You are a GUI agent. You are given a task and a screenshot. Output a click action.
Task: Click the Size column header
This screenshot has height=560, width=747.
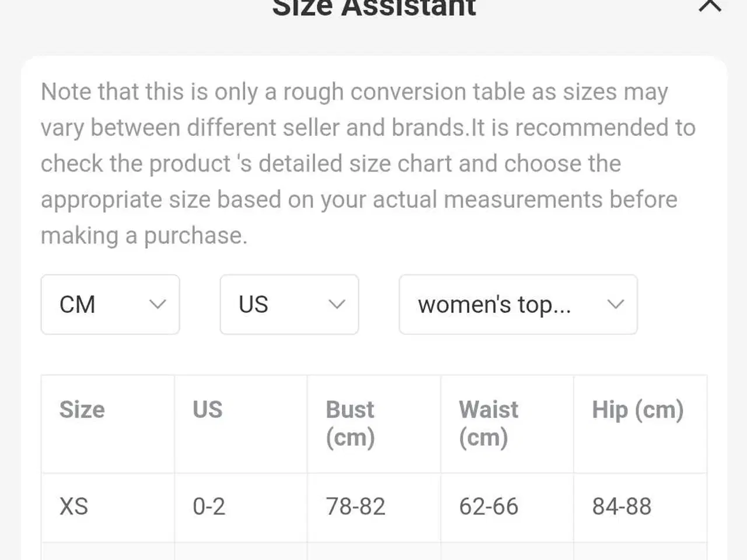pos(82,409)
